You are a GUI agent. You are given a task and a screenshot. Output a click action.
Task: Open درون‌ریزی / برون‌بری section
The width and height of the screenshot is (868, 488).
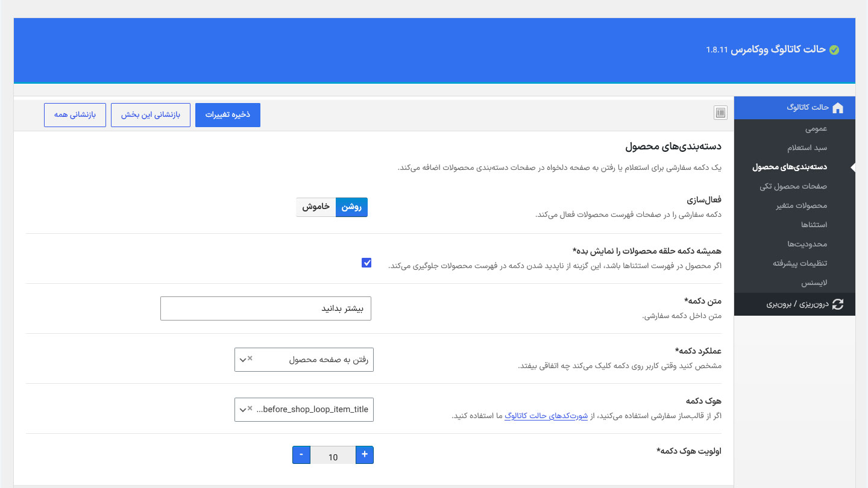tap(794, 304)
